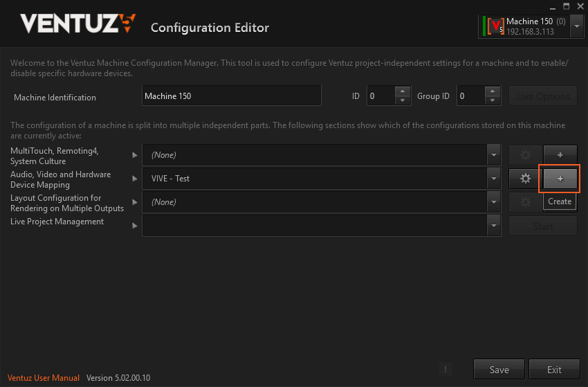The image size is (588, 387).
Task: Click the red Ventuz machine icon at top right
Action: pyautogui.click(x=495, y=26)
